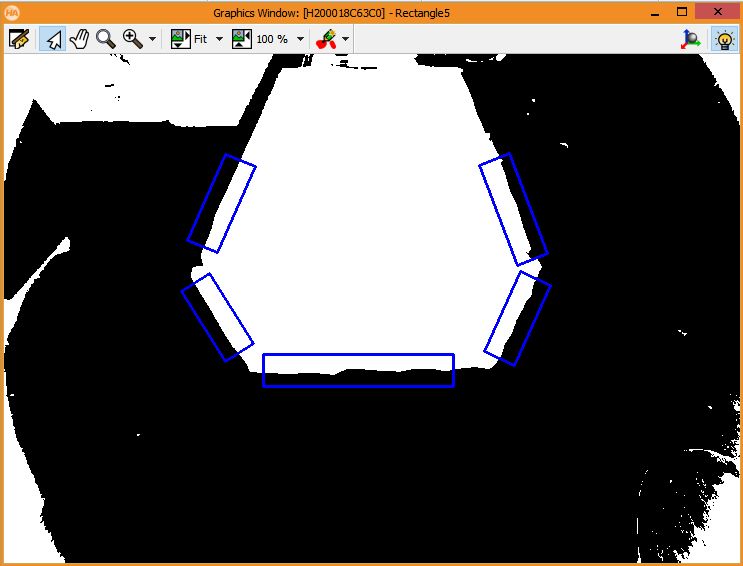Open the 3D plot mode icon

pyautogui.click(x=690, y=39)
